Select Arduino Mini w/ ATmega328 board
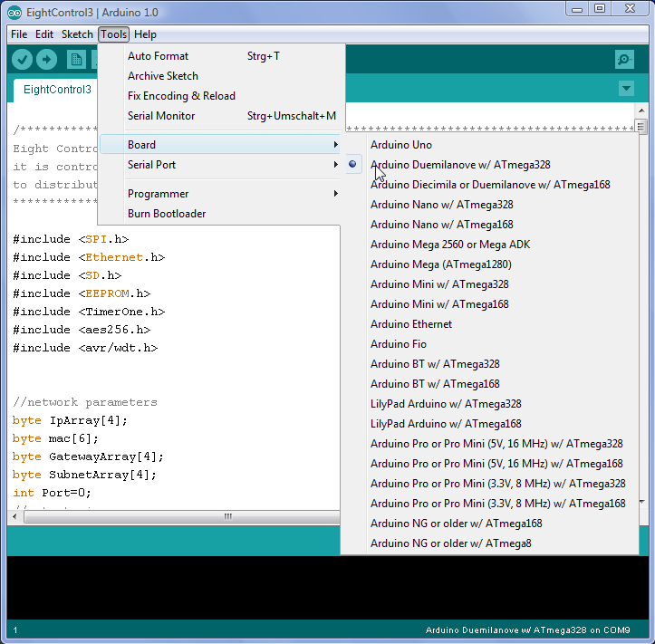Viewport: 655px width, 644px height. coord(489,284)
